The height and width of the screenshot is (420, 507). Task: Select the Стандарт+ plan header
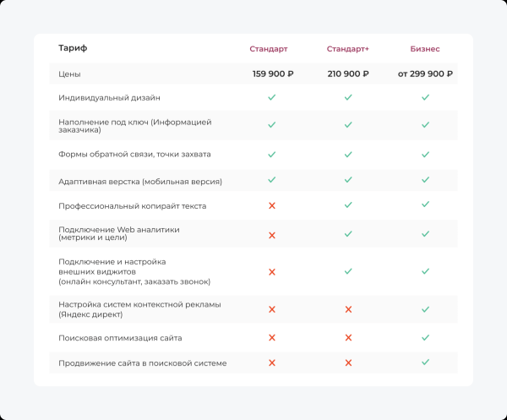[x=347, y=49]
